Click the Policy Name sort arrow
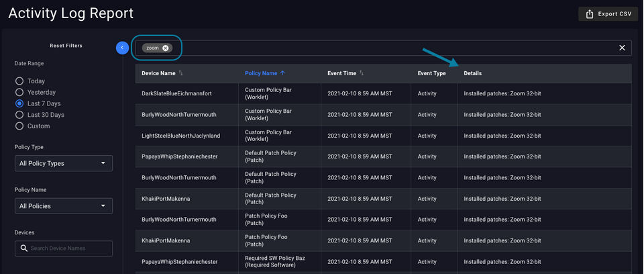This screenshot has width=644, height=274. click(x=282, y=73)
